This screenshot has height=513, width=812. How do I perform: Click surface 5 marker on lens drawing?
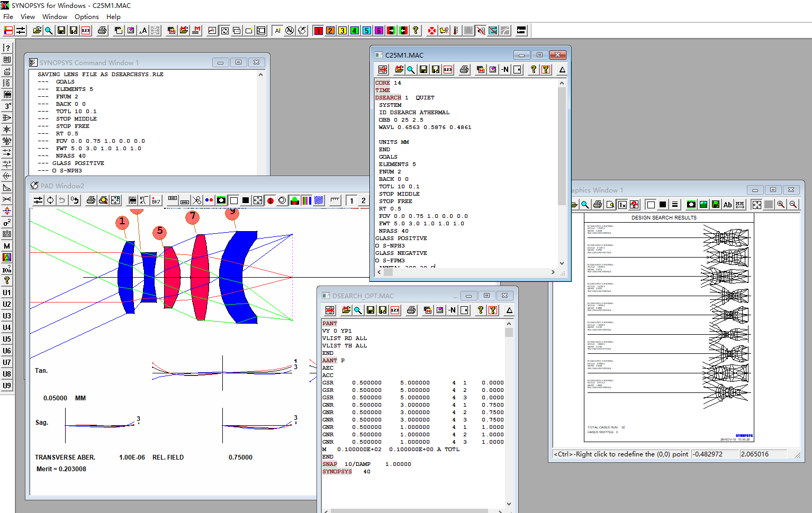[x=160, y=232]
